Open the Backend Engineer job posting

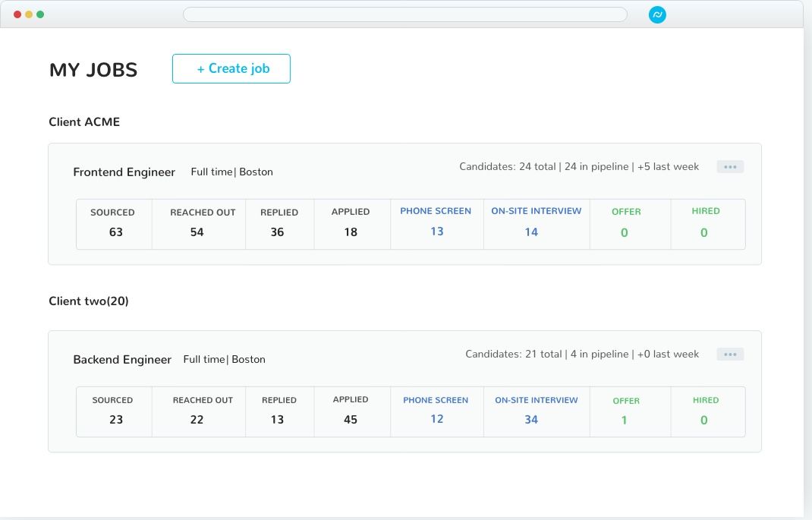122,359
